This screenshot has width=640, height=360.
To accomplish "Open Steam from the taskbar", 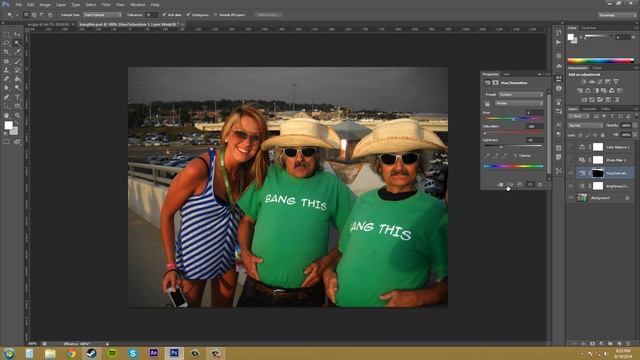I will tap(91, 353).
